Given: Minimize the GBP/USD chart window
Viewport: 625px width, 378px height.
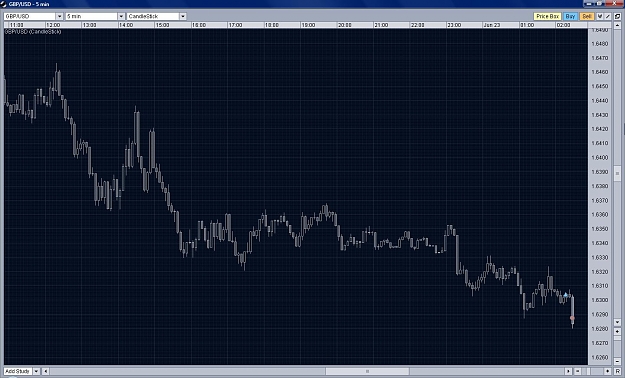Looking at the screenshot, I should [x=590, y=4].
